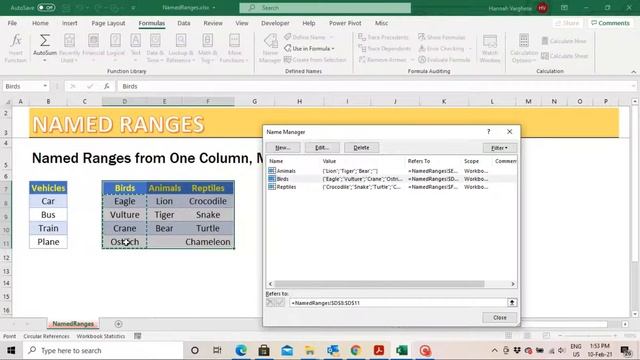Click the search box in title bar
Screen dimensions: 640x360
click(325, 8)
